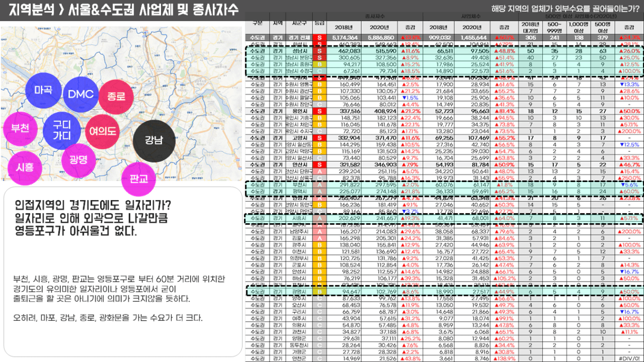Click the slide title 지역분석 서울&수도권 사업체 및 종사자수

pos(124,10)
